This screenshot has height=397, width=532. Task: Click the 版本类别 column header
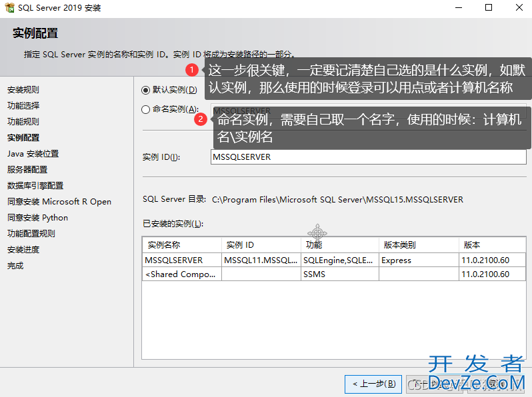click(419, 244)
